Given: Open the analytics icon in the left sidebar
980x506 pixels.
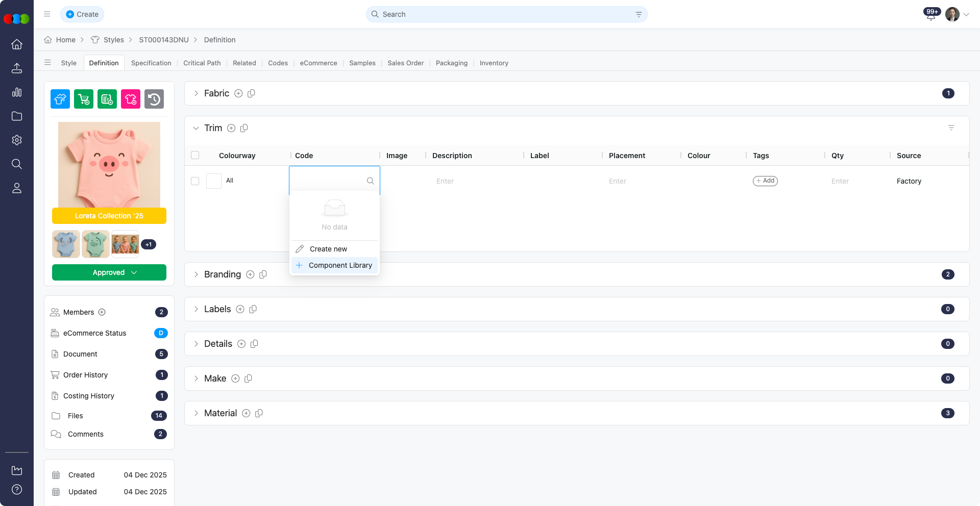Looking at the screenshot, I should (x=17, y=92).
